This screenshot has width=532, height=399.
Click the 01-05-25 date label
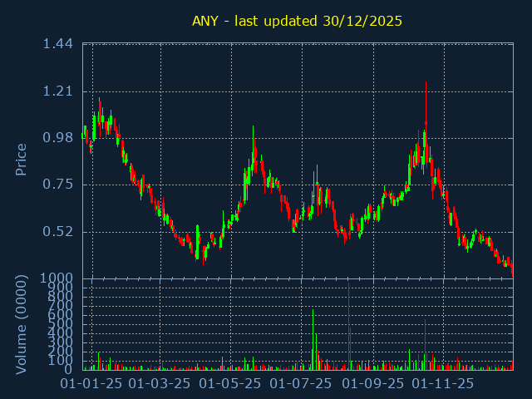tap(231, 384)
